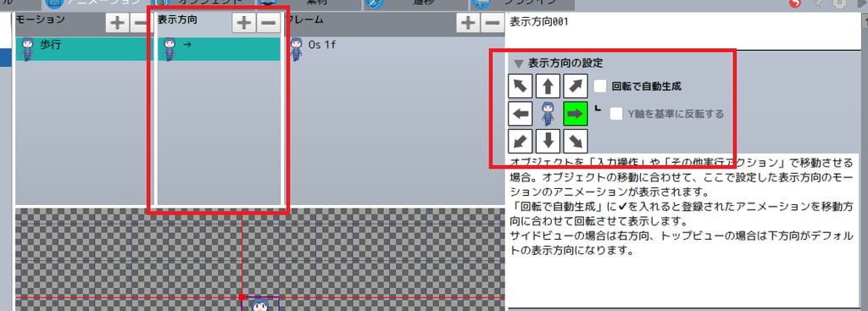Set display direction to lower-right arrow
This screenshot has width=868, height=311.
[x=576, y=142]
